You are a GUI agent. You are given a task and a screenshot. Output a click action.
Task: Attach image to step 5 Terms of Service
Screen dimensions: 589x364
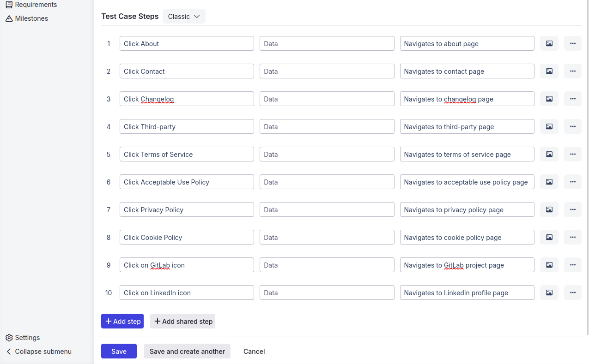coord(549,154)
